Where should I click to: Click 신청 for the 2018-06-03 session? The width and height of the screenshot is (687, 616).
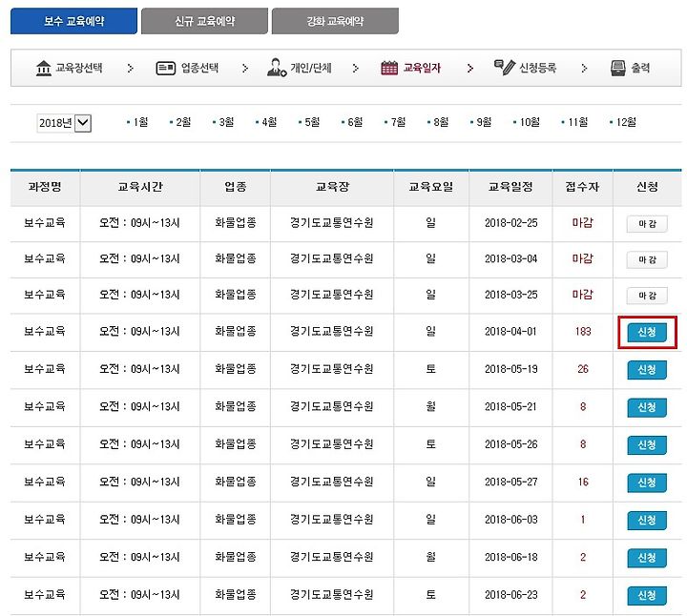(647, 521)
